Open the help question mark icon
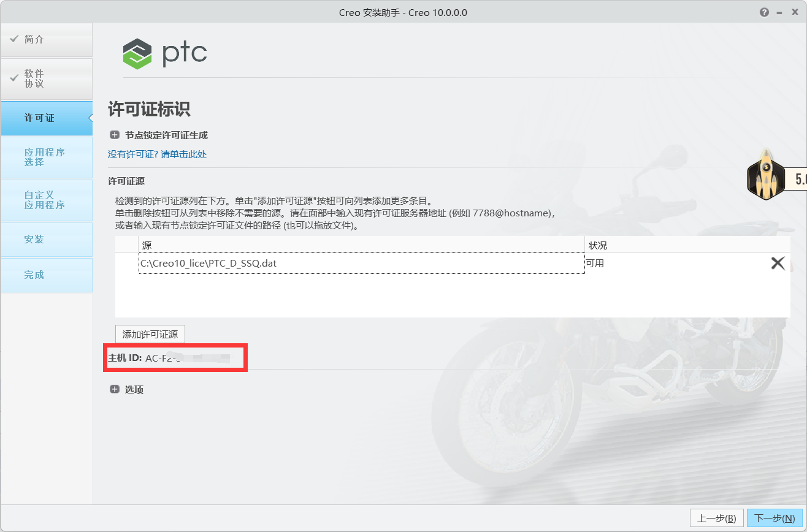The width and height of the screenshot is (807, 532). point(764,12)
